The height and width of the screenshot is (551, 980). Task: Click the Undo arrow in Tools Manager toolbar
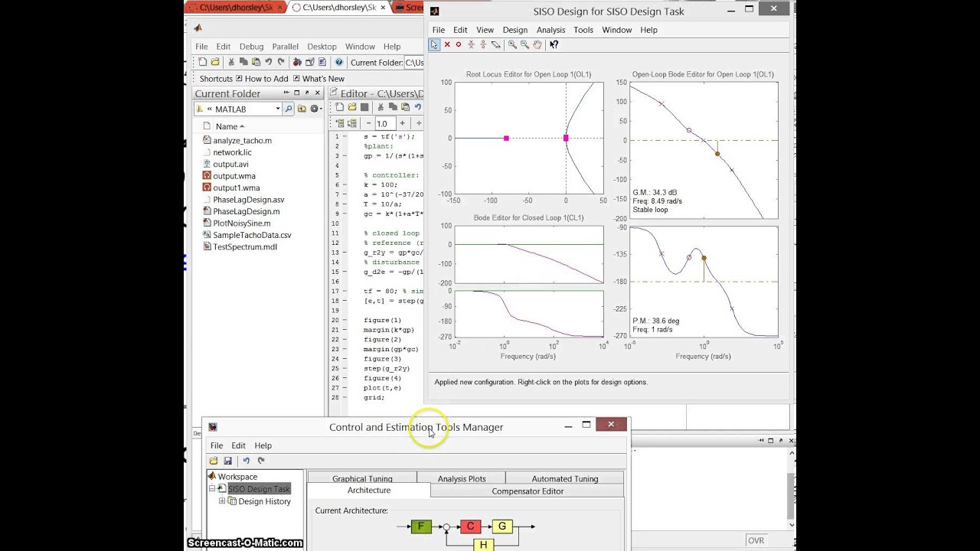[x=246, y=461]
